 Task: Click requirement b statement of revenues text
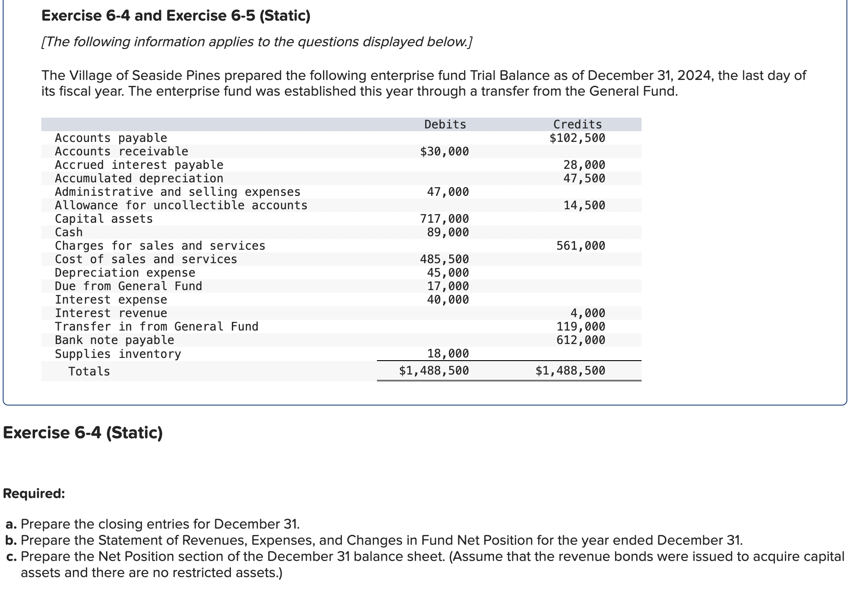click(x=381, y=540)
